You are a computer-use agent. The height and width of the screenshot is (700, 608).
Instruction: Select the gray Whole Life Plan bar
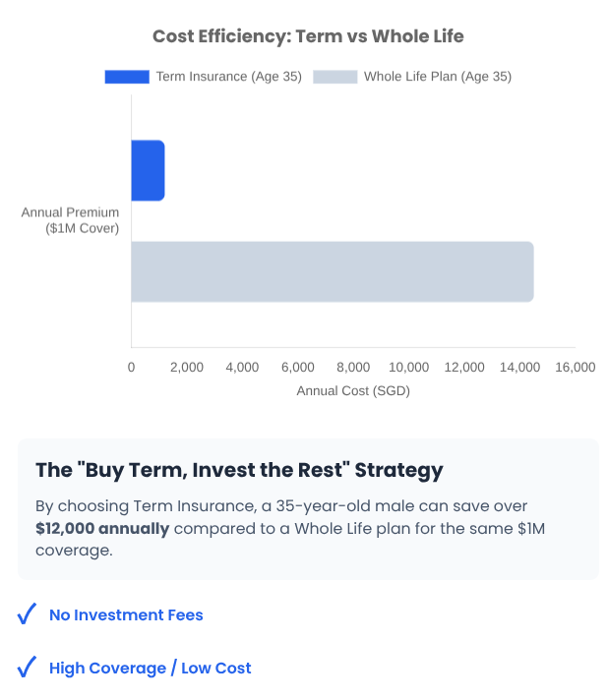click(332, 271)
